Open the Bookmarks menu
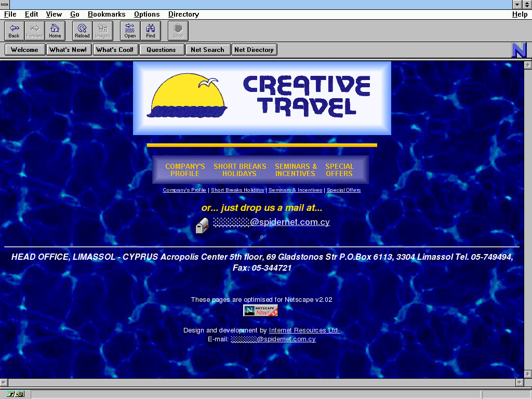This screenshot has height=399, width=532. 107,14
